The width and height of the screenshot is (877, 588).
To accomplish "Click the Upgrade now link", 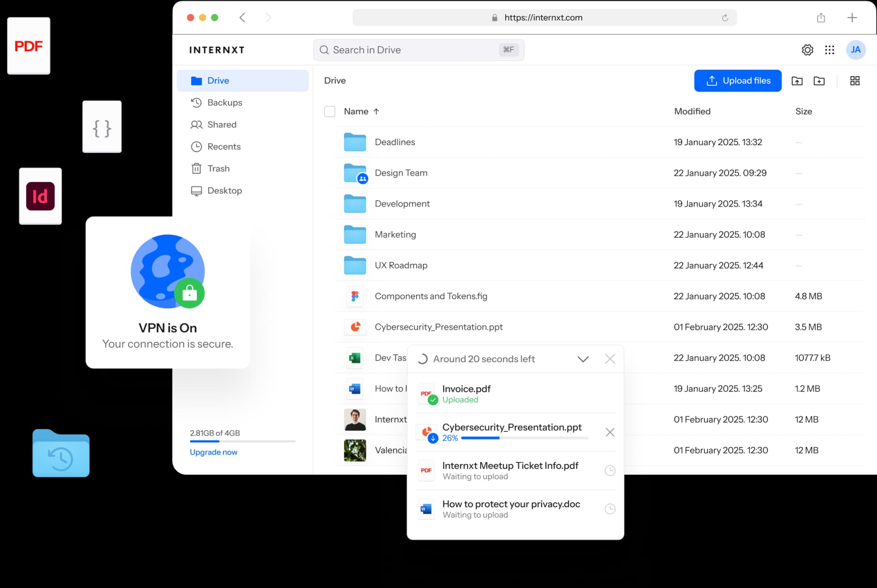I will pyautogui.click(x=213, y=452).
